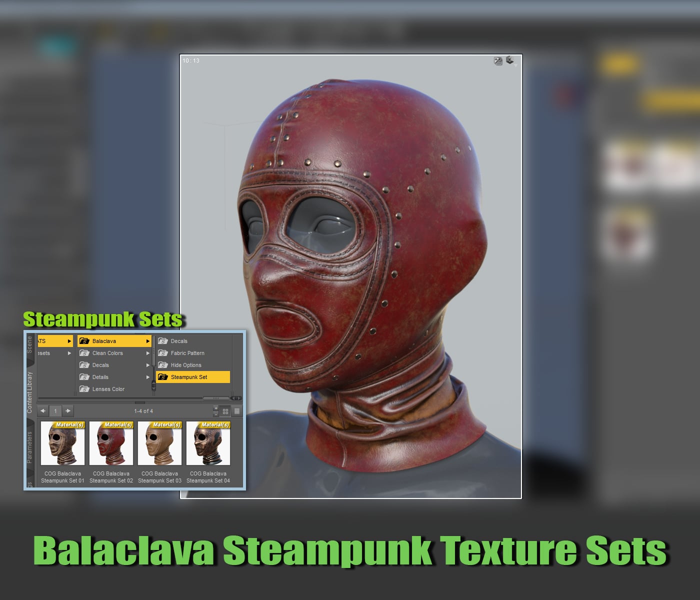The height and width of the screenshot is (600, 700).
Task: Click the increase thumbnail size plus icon
Action: 216,408
